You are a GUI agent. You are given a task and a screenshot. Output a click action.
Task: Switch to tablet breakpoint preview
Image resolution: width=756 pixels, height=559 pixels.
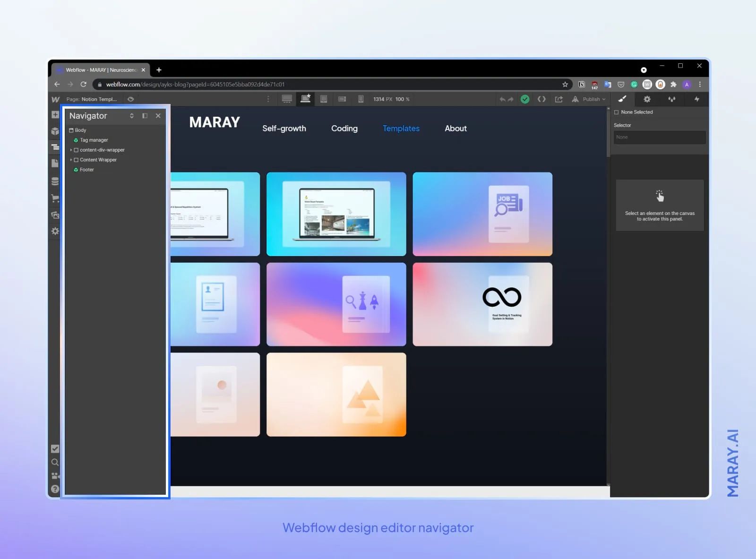click(x=324, y=99)
